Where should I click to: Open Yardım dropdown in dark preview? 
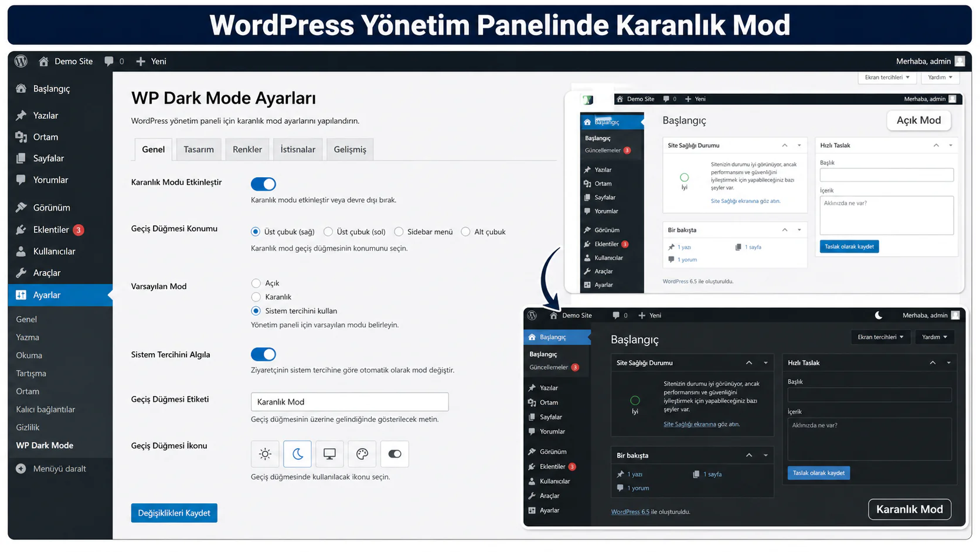[x=934, y=337]
